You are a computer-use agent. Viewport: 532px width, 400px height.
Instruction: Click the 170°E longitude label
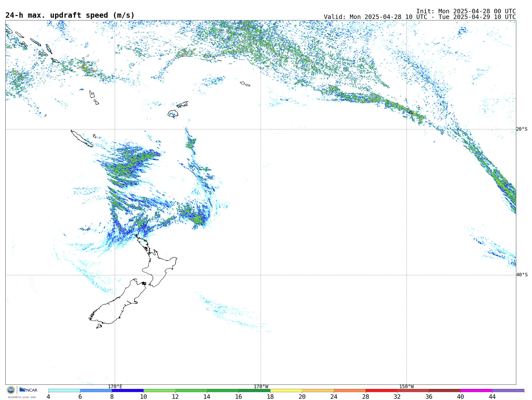coord(115,387)
